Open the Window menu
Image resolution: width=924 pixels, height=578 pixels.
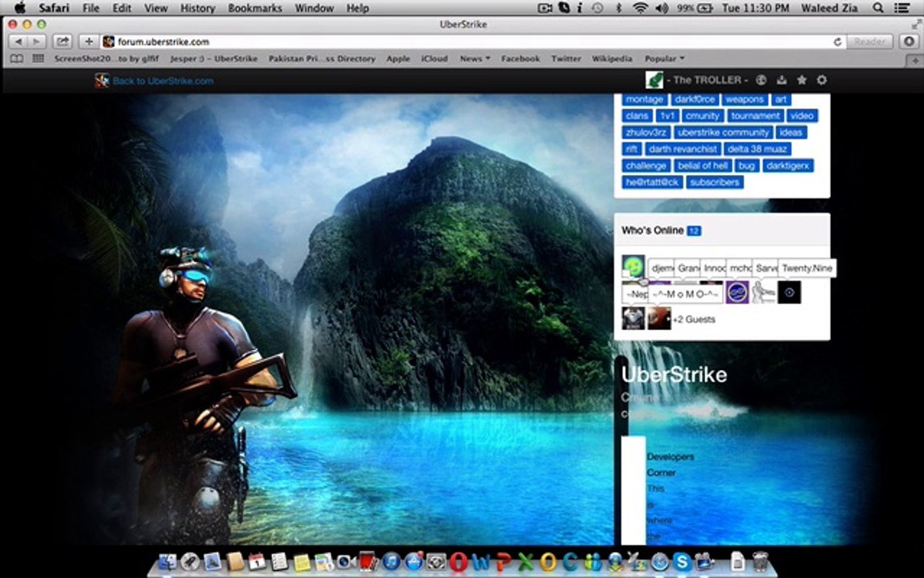click(314, 8)
